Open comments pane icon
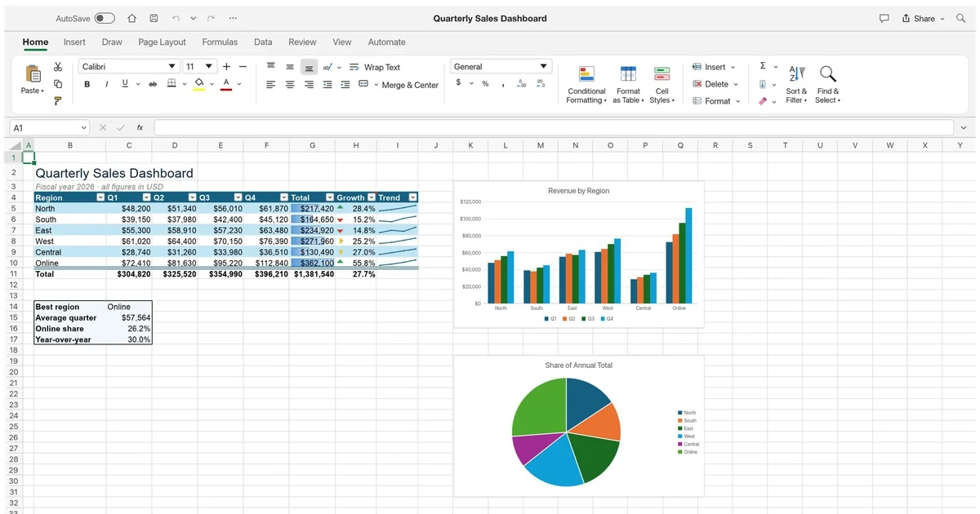This screenshot has height=514, width=980. click(x=884, y=18)
